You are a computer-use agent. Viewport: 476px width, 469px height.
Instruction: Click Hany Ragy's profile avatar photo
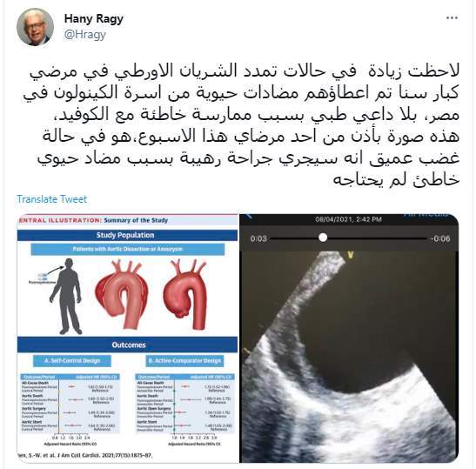click(35, 27)
